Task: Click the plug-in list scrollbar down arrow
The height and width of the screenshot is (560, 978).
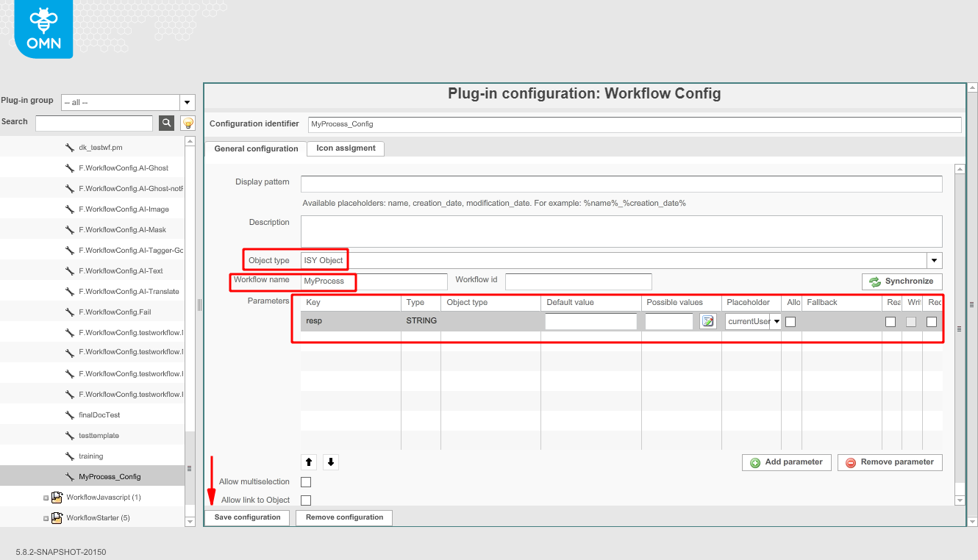Action: [190, 521]
